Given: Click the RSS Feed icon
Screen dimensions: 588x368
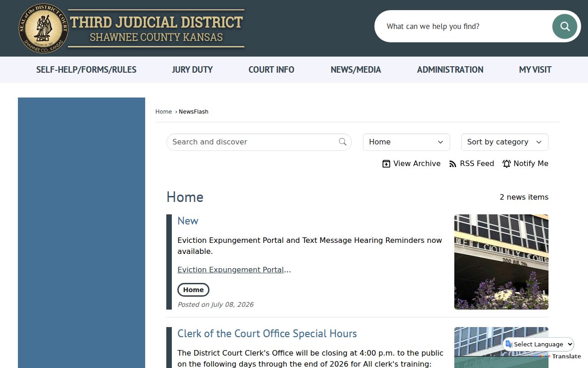Looking at the screenshot, I should coord(453,164).
